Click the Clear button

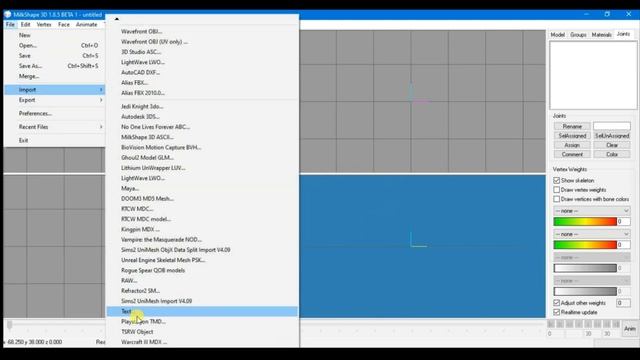pos(612,145)
